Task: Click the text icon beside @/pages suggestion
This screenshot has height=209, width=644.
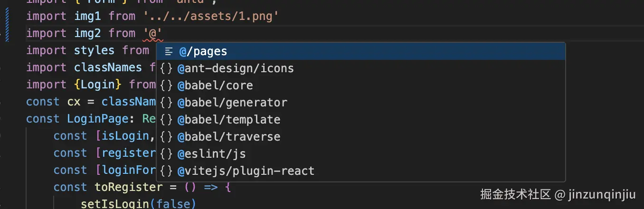Action: tap(169, 51)
